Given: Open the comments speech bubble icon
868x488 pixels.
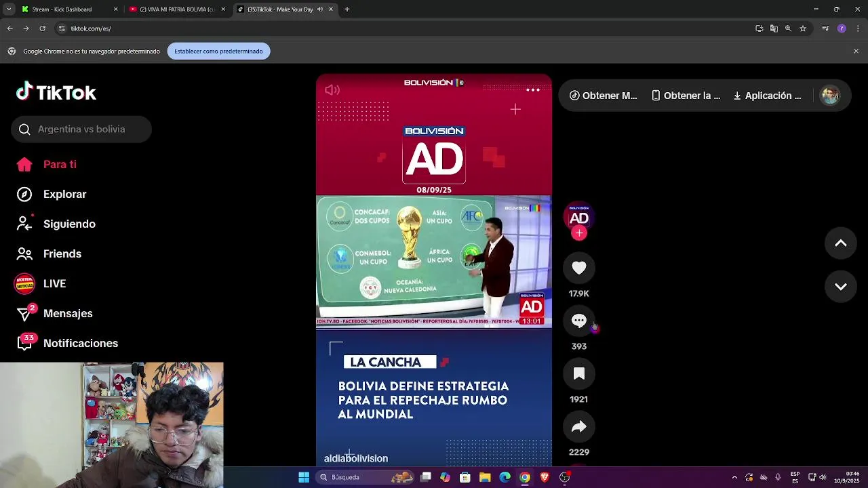Looking at the screenshot, I should [x=578, y=321].
